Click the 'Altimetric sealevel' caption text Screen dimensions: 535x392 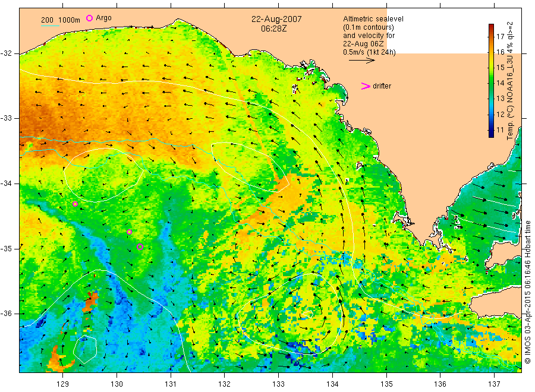tap(373, 19)
